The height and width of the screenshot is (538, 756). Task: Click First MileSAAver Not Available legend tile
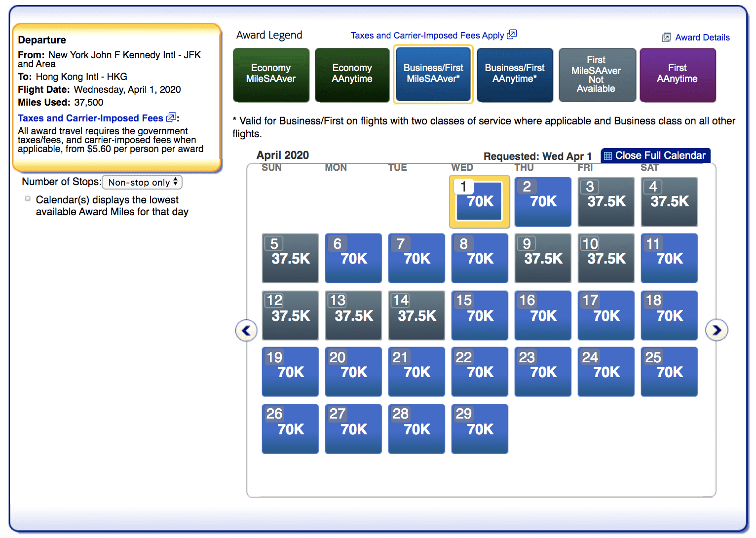[597, 75]
